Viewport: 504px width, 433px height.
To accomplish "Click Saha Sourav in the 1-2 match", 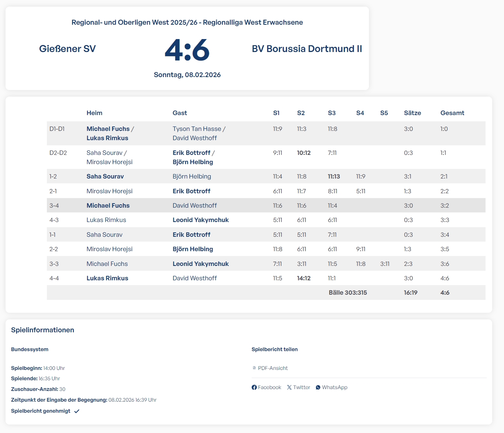I will [105, 176].
